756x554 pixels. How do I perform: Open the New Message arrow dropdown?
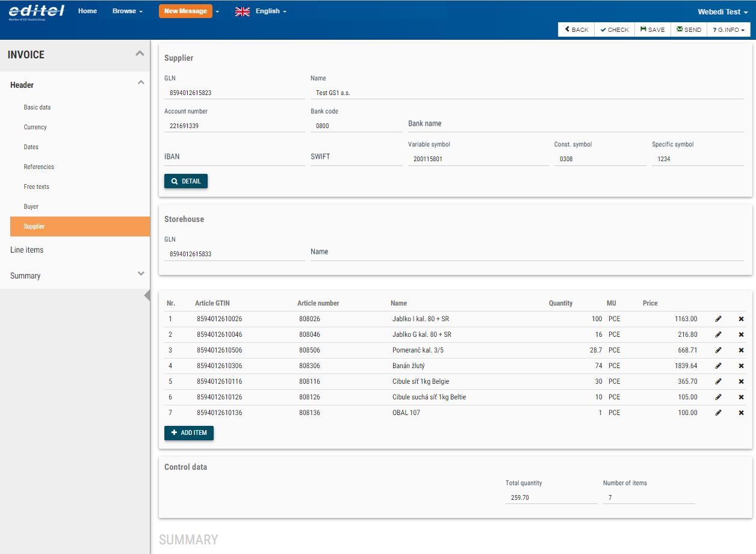click(x=217, y=11)
